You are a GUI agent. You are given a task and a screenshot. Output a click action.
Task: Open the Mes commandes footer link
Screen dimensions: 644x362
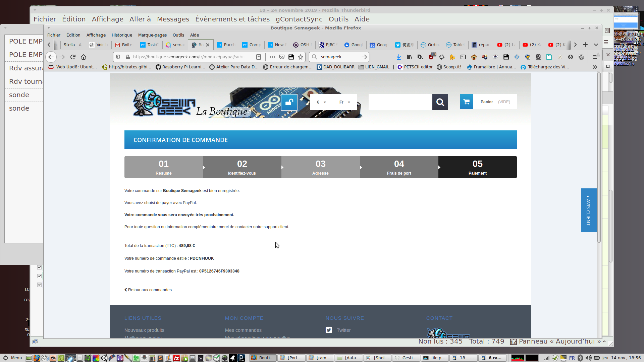pyautogui.click(x=243, y=330)
